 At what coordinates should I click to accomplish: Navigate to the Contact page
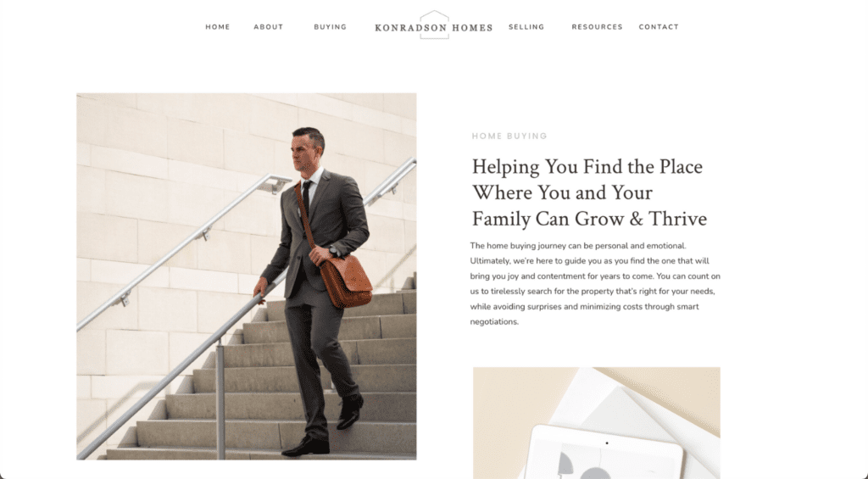[659, 26]
